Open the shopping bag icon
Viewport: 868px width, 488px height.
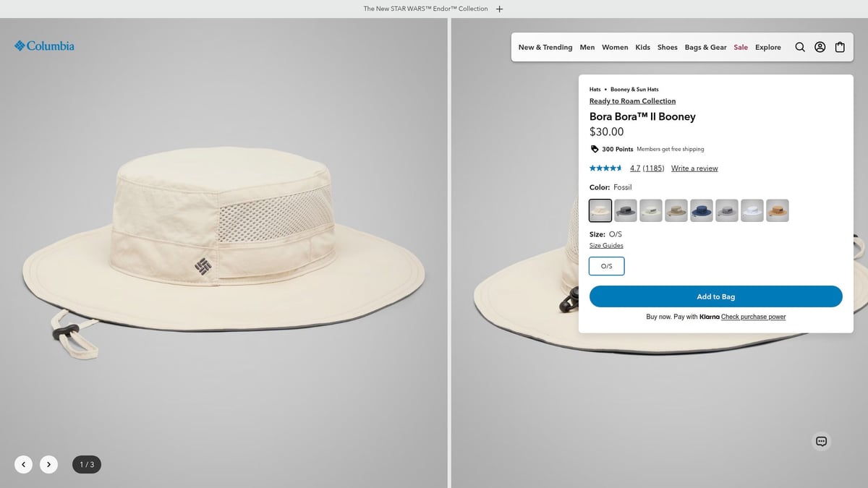click(x=840, y=47)
